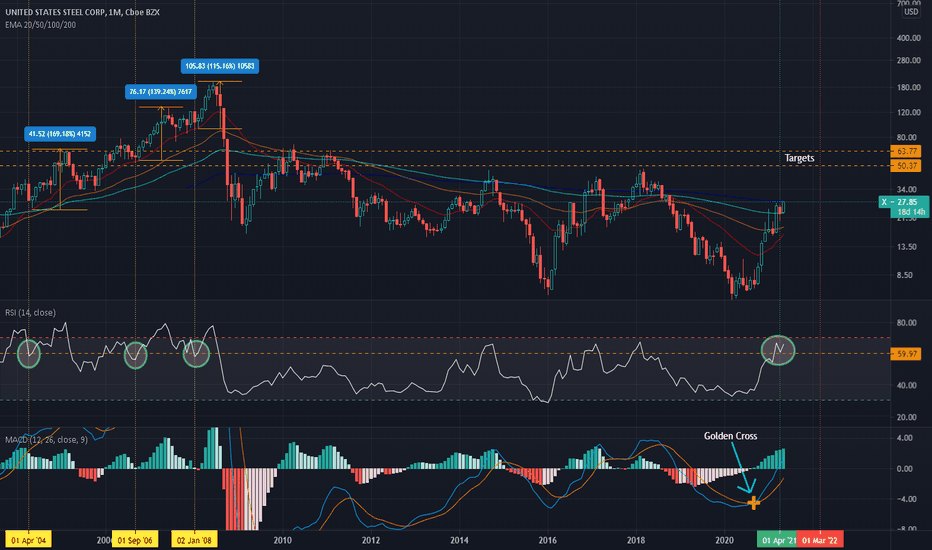932x550 pixels.
Task: Click the 01 Apr '04 date marker
Action: pos(29,540)
